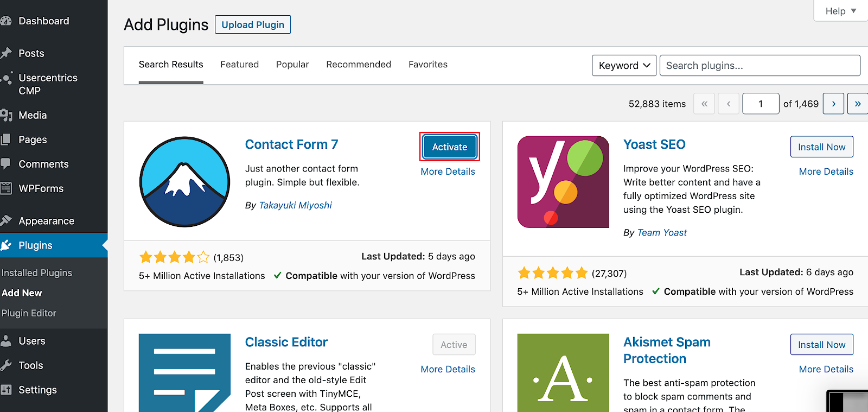The height and width of the screenshot is (412, 868).
Task: Click the Media library icon
Action: (x=6, y=115)
